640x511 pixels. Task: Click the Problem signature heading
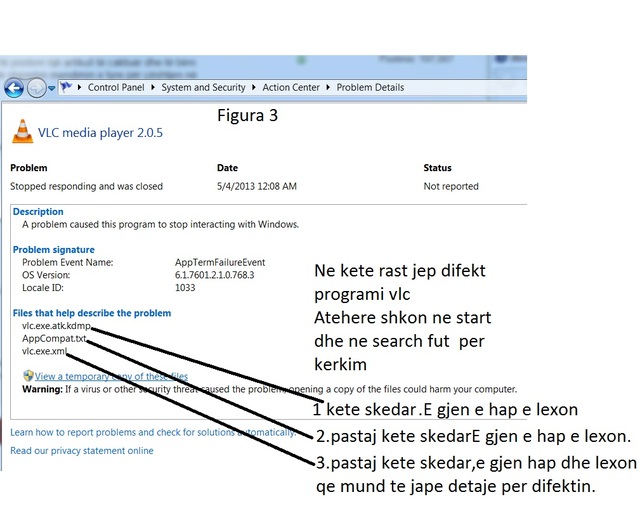[53, 249]
